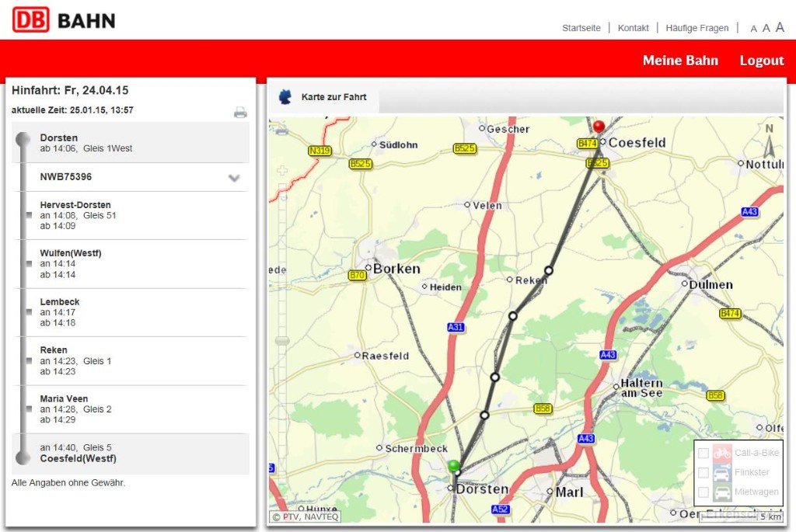Viewport: 796px width, 532px height.
Task: Check the Mietwagen checkbox
Action: click(703, 492)
